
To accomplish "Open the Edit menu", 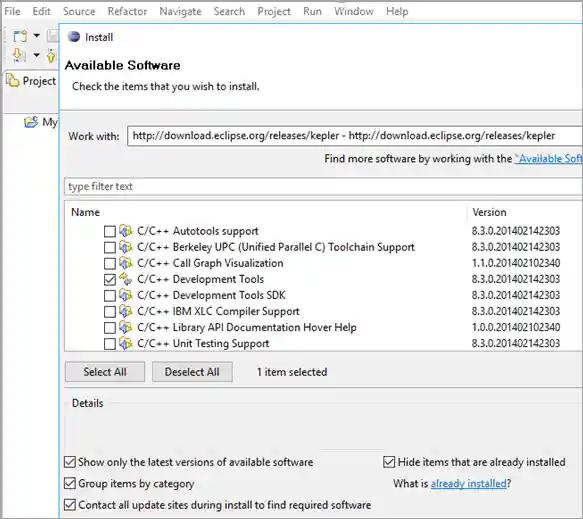I will [41, 11].
